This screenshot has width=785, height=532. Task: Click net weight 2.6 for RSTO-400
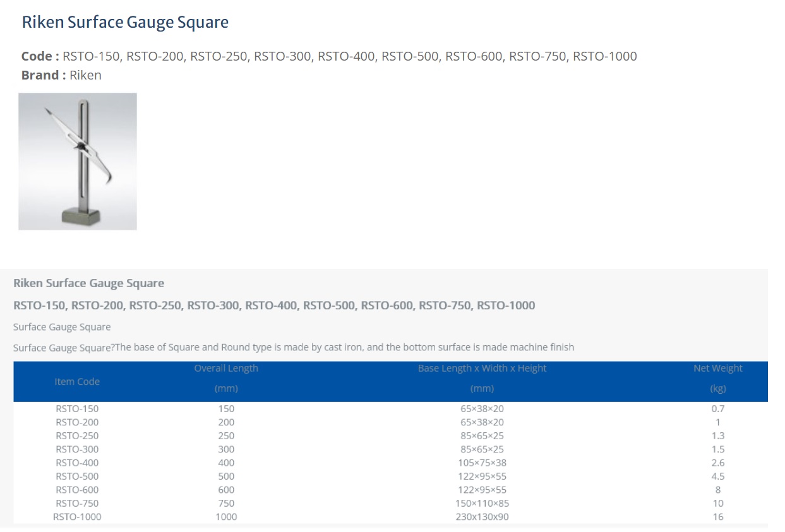pyautogui.click(x=718, y=463)
